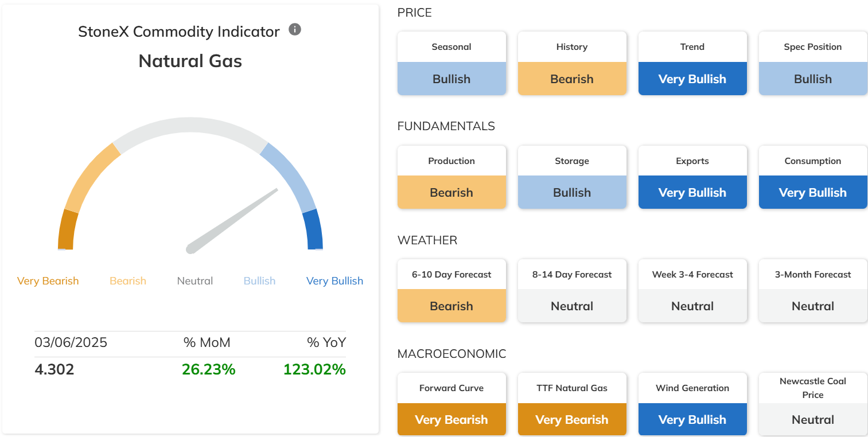Image resolution: width=868 pixels, height=437 pixels.
Task: Click the Neutral label under the gauge
Action: coord(195,281)
